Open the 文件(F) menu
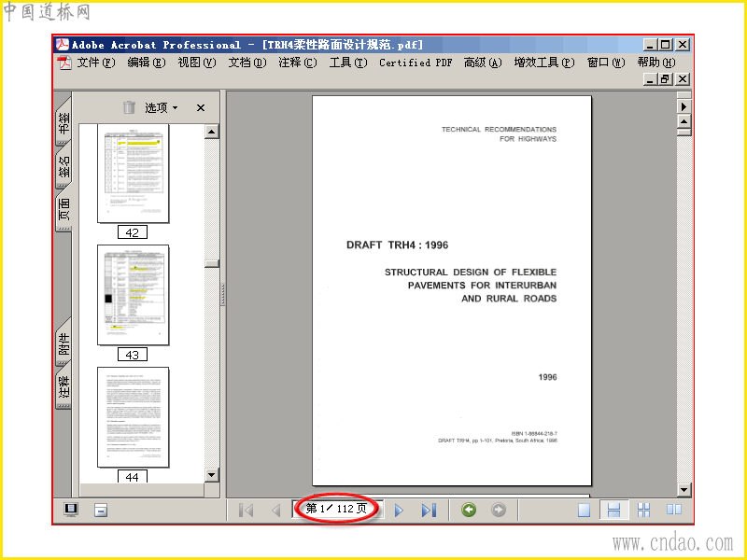747x560 pixels. (96, 63)
